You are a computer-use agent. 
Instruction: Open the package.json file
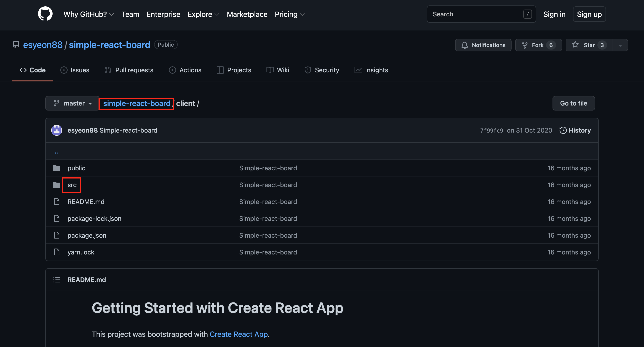(87, 235)
